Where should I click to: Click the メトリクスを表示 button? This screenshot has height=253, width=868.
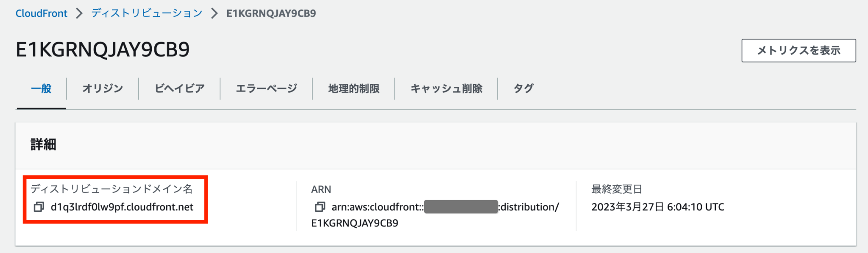[x=798, y=49]
